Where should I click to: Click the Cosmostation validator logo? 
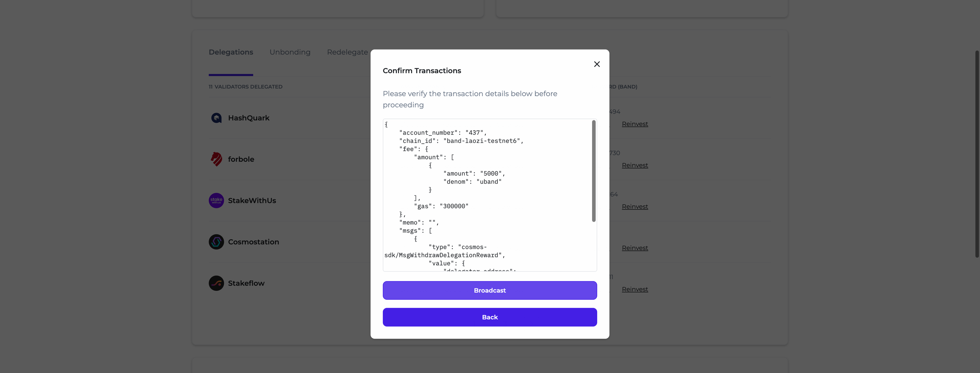[x=216, y=242]
